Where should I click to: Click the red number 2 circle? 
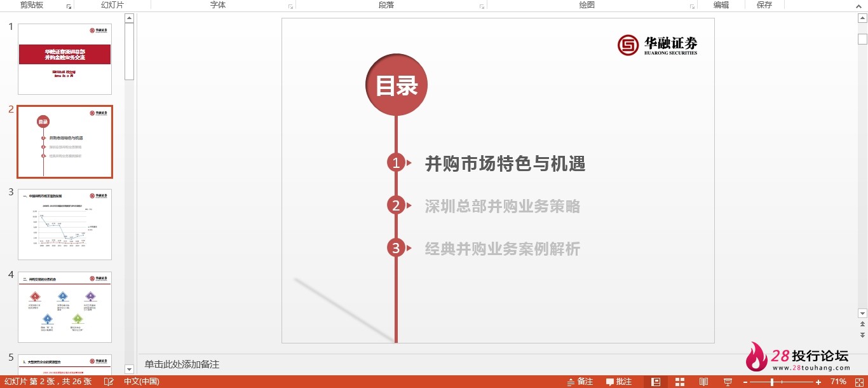click(x=397, y=205)
